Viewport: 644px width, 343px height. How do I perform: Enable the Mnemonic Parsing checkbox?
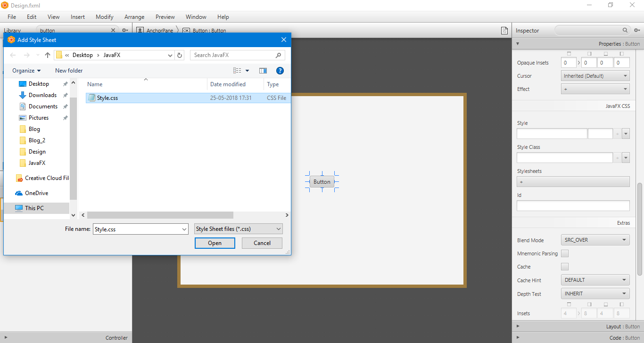[564, 253]
